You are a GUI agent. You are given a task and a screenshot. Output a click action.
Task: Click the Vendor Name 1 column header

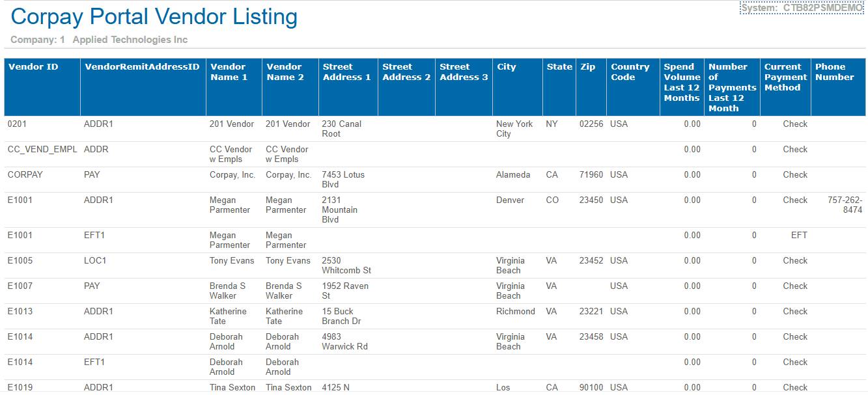[x=229, y=72]
